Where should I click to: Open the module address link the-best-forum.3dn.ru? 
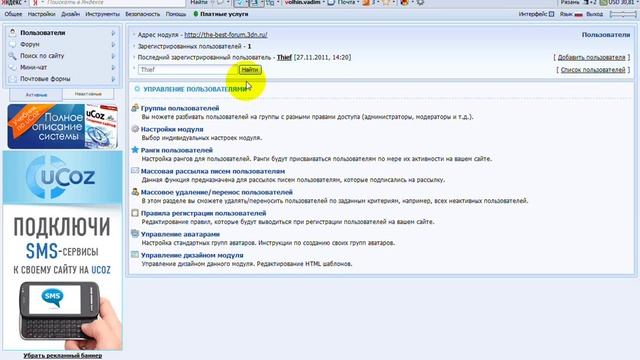pos(226,35)
